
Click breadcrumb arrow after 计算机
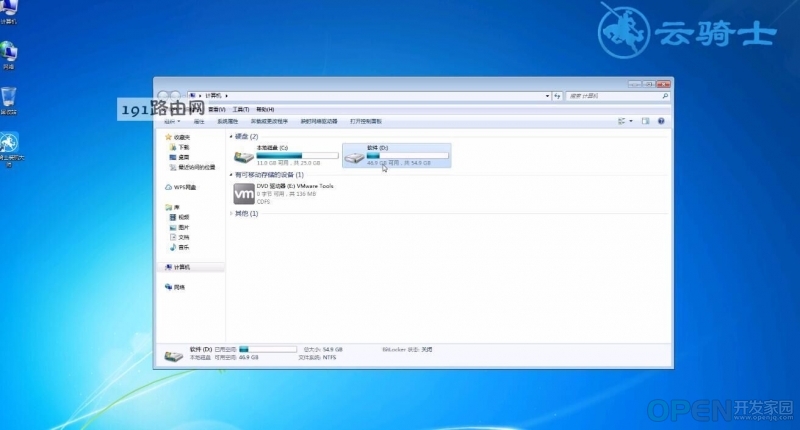coord(226,95)
